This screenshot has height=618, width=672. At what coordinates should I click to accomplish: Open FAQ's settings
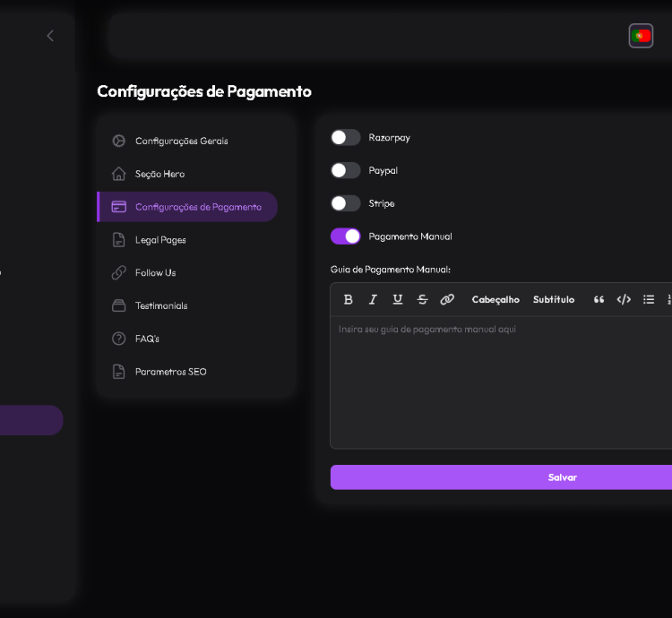(x=187, y=339)
